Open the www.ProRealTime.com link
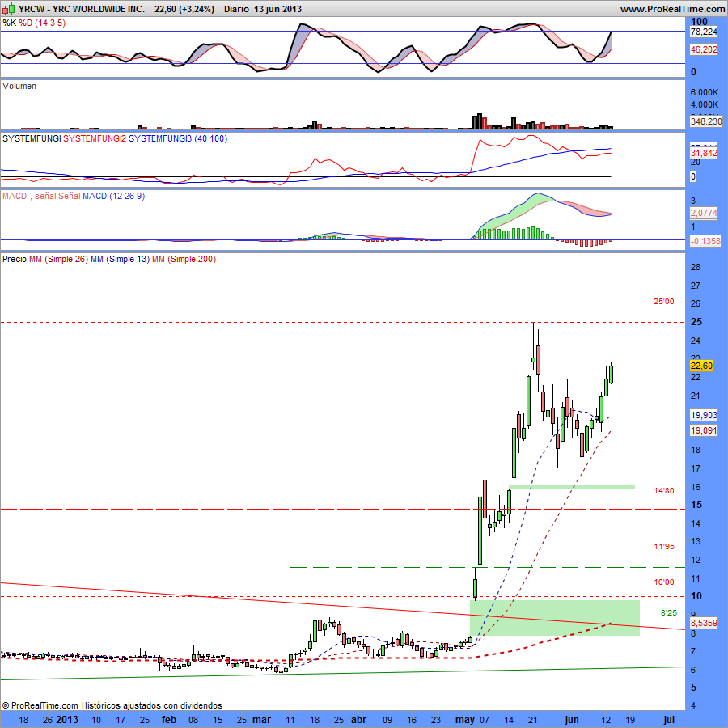The width and height of the screenshot is (728, 728). tap(673, 9)
